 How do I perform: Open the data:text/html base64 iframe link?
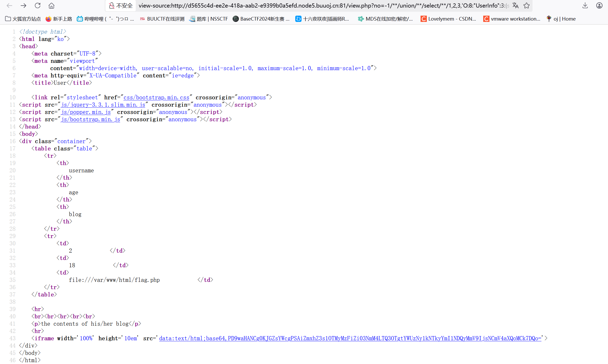[x=350, y=338]
